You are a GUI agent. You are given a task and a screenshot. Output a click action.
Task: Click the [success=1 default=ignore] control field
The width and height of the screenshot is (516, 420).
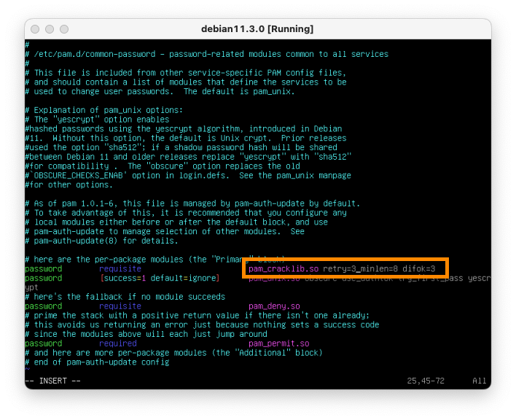[158, 279]
